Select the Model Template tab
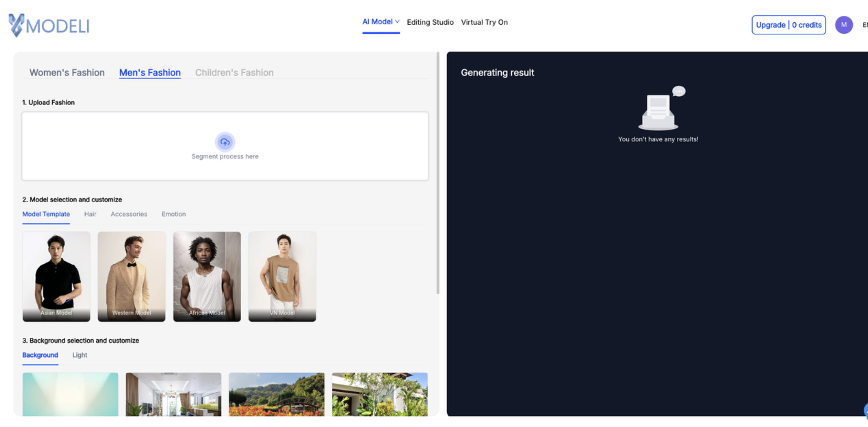Screen dimensions: 868x427 [x=46, y=214]
